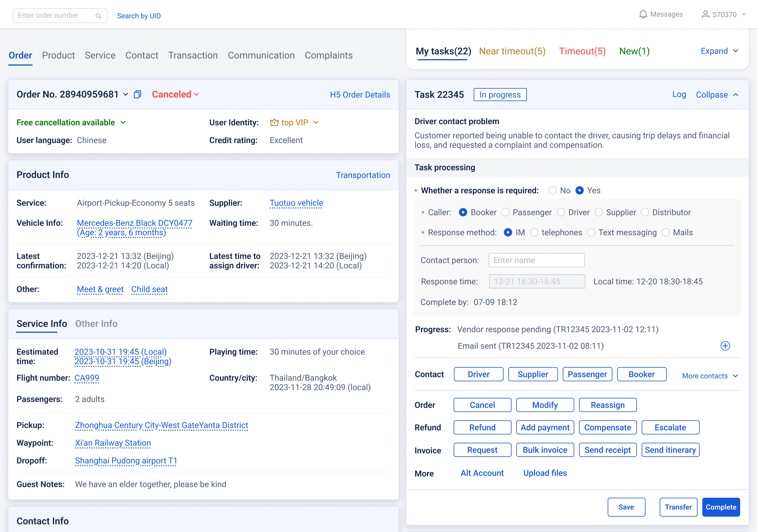757x532 pixels.
Task: Expand Free cancellation available details
Action: (x=123, y=123)
